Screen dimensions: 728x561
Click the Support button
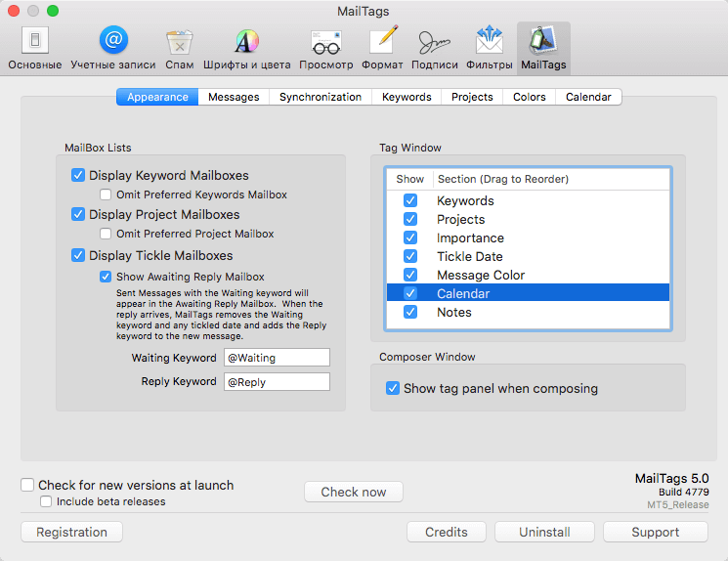point(655,532)
